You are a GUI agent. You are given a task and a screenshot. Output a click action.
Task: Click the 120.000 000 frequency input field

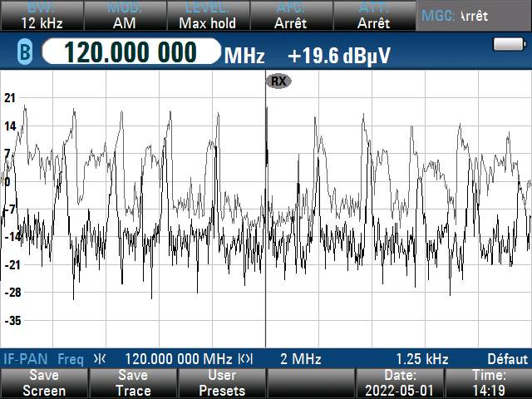131,54
